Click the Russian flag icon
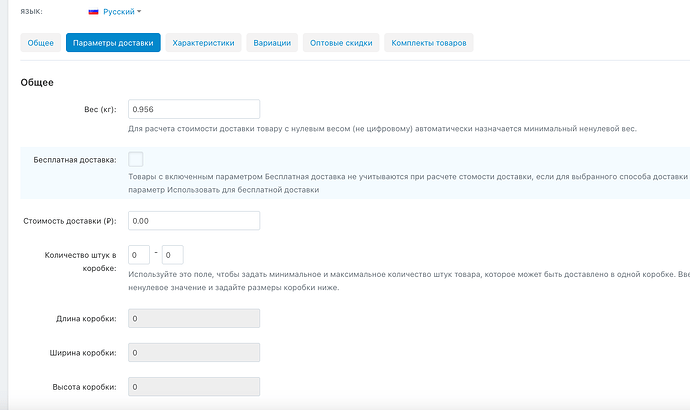This screenshot has width=690, height=410. tap(92, 12)
